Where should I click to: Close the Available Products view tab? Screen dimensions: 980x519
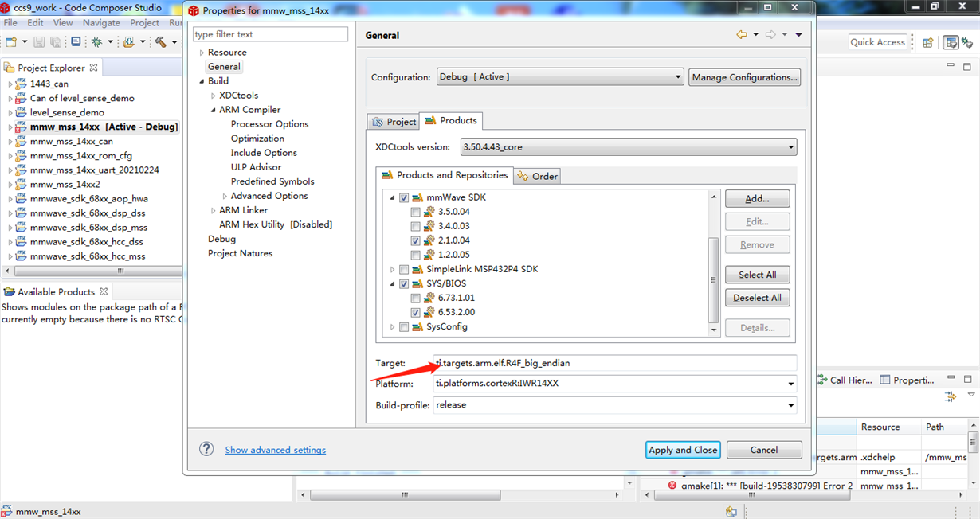[104, 291]
